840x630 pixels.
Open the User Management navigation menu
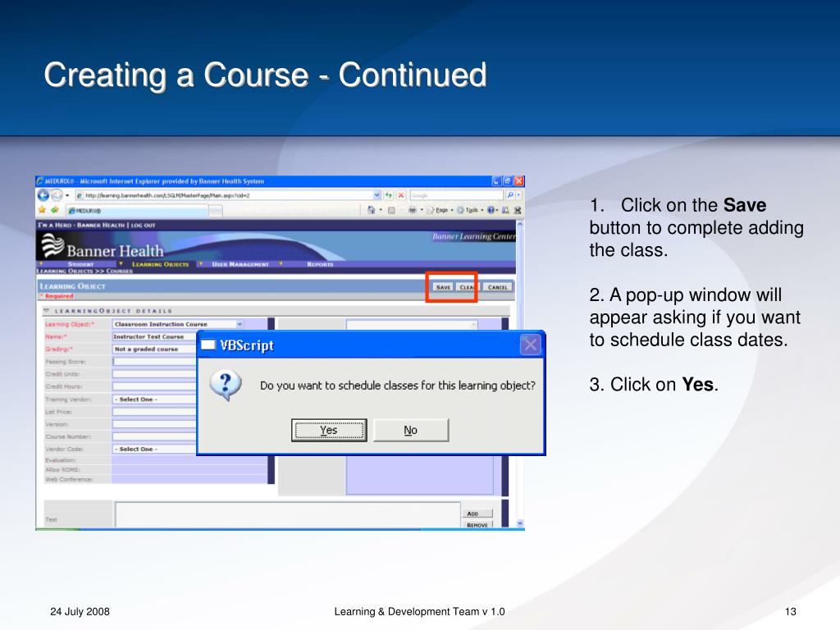[x=240, y=264]
